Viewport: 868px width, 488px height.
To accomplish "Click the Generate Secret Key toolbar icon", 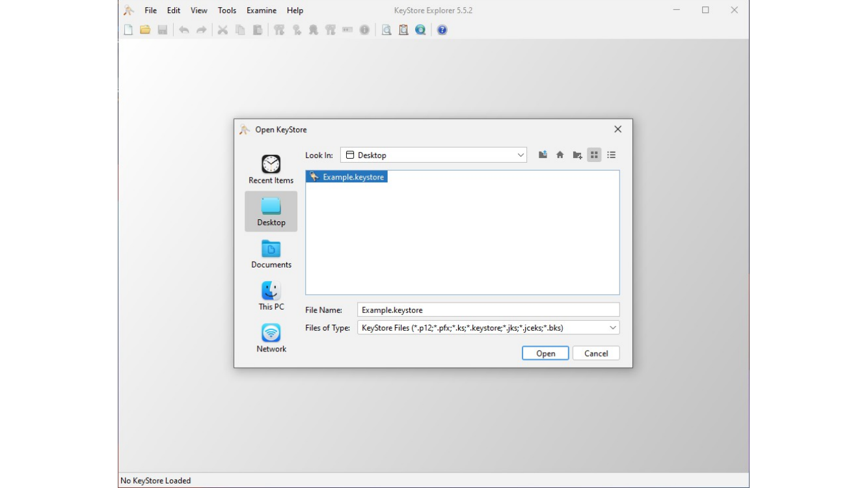I will pos(297,30).
